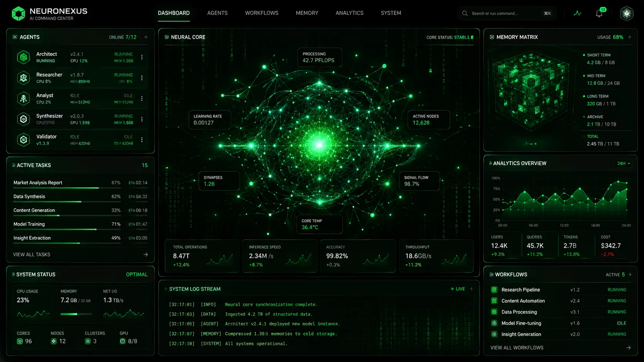Click the Research Pipeline workflow icon
This screenshot has height=362, width=644.
pos(494,290)
